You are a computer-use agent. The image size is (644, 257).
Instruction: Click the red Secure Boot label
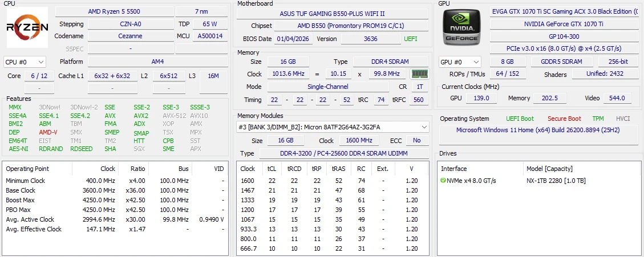click(x=564, y=119)
